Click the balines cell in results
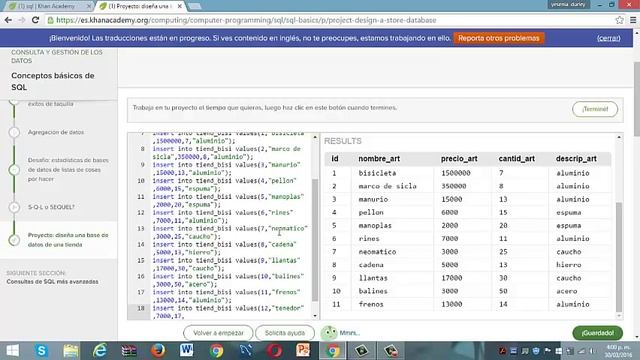 373,291
